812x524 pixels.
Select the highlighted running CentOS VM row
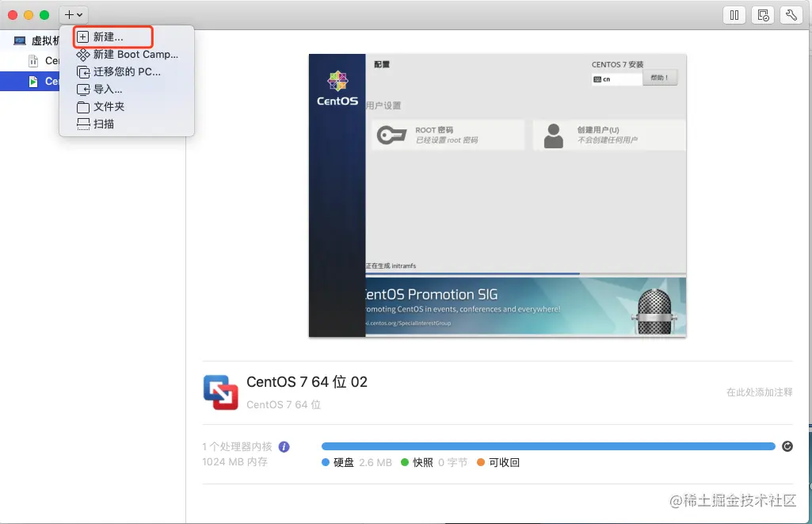(30, 82)
